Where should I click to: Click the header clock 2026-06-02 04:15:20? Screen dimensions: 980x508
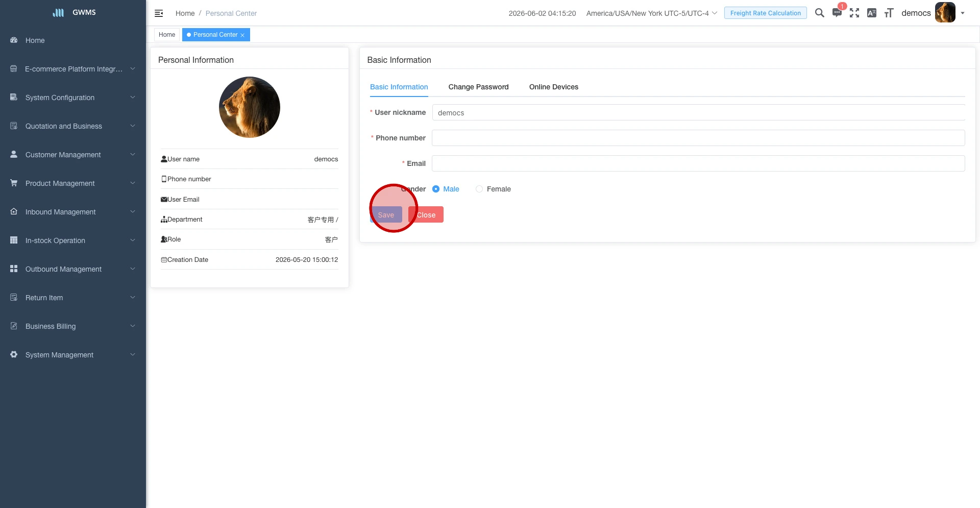tap(542, 13)
